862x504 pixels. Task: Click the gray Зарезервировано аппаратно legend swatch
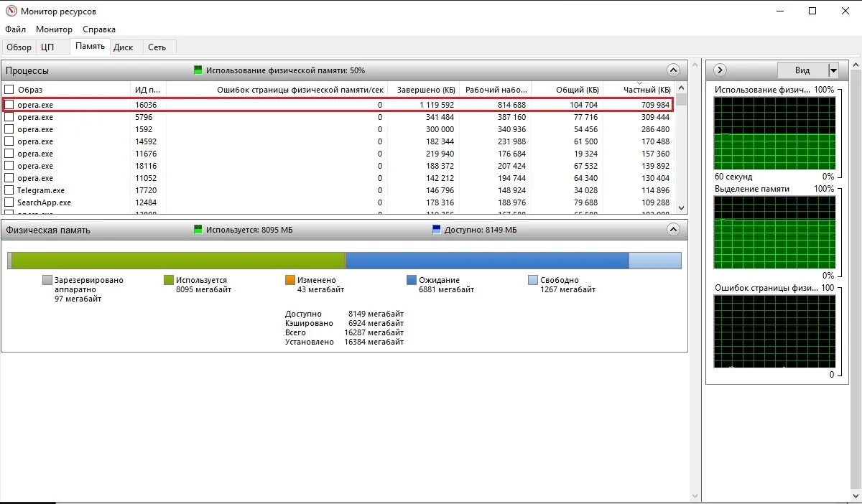click(47, 280)
